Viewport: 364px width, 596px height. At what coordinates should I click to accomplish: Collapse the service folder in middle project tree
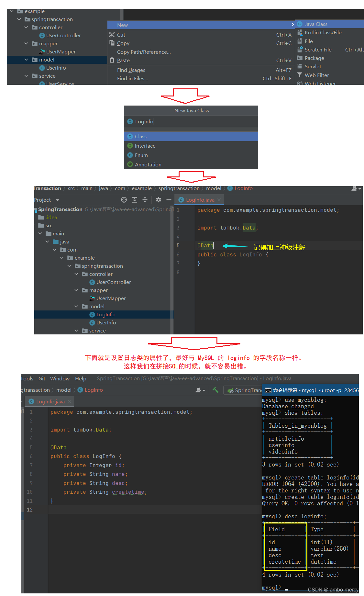[76, 331]
